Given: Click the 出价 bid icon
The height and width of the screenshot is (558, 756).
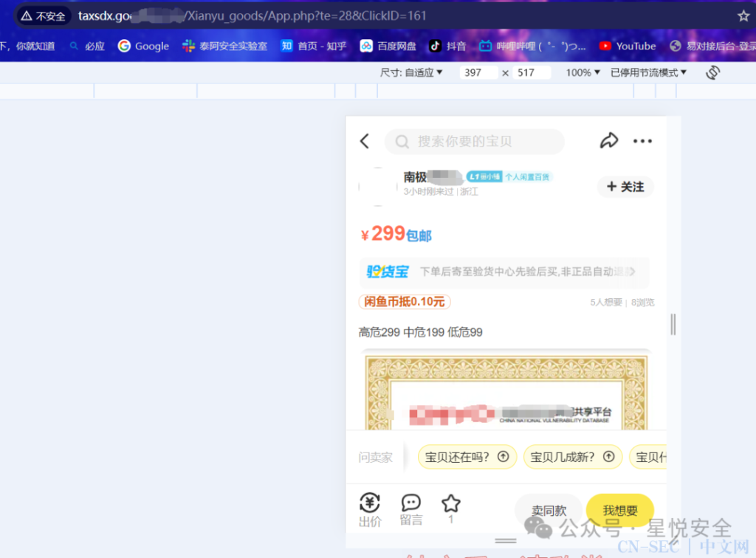Looking at the screenshot, I should click(x=370, y=510).
